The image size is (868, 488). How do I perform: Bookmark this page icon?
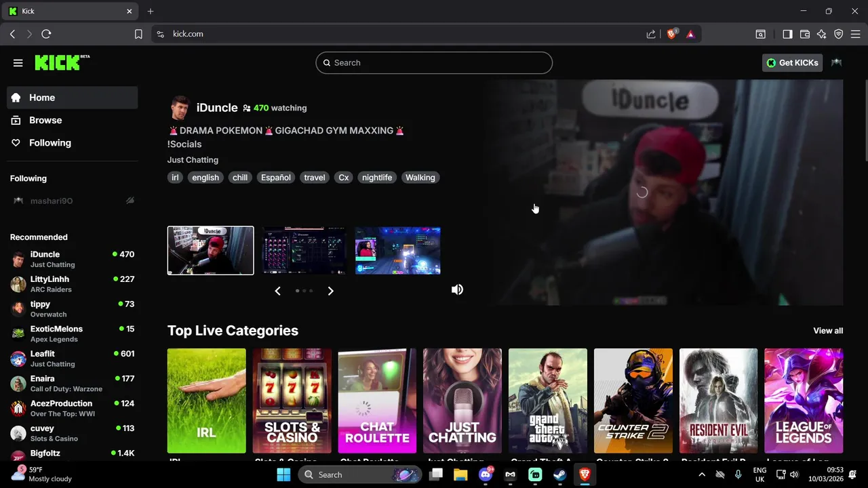tap(138, 34)
